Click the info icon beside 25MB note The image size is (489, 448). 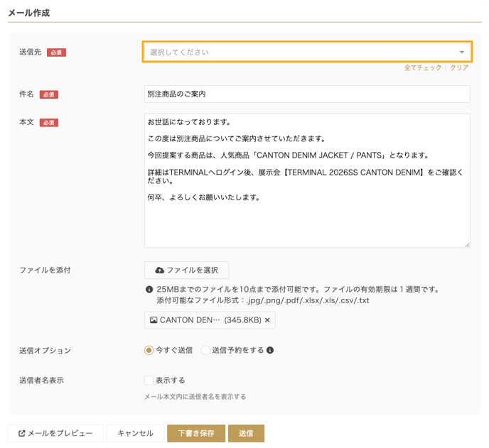click(149, 290)
